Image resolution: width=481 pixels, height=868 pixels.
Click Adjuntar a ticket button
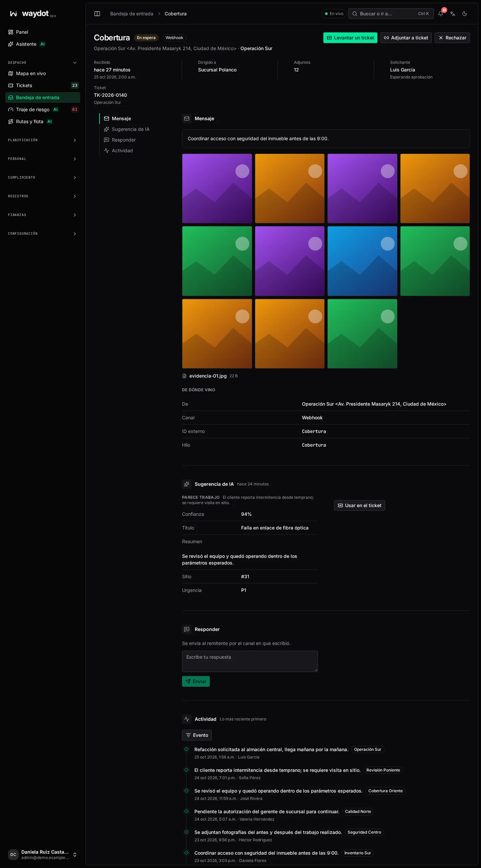[x=406, y=38]
